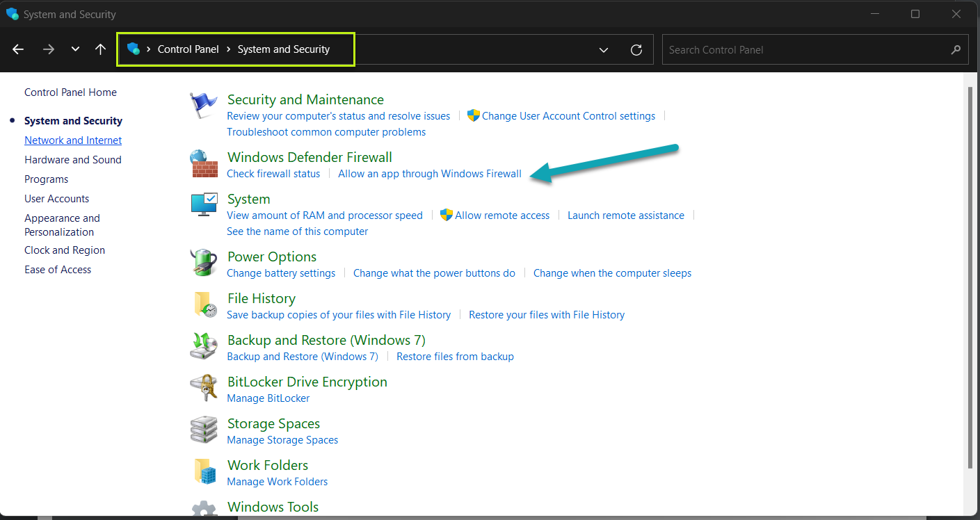Click Launch remote assistance
This screenshot has height=520, width=980.
pos(626,216)
